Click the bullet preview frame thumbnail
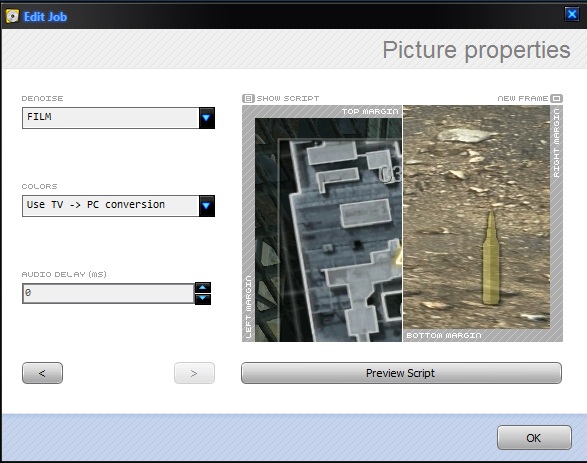Image resolution: width=587 pixels, height=463 pixels. coord(476,217)
